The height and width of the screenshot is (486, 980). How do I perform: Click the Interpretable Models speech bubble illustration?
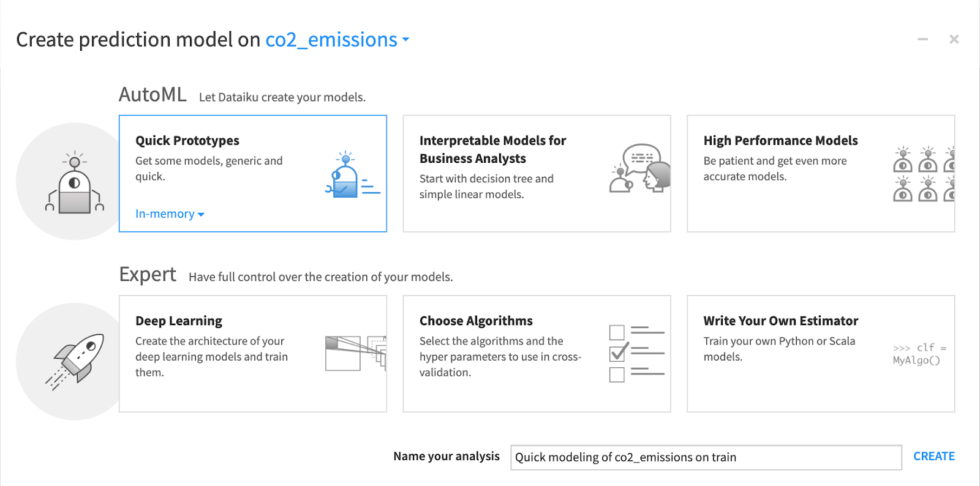pos(639,169)
